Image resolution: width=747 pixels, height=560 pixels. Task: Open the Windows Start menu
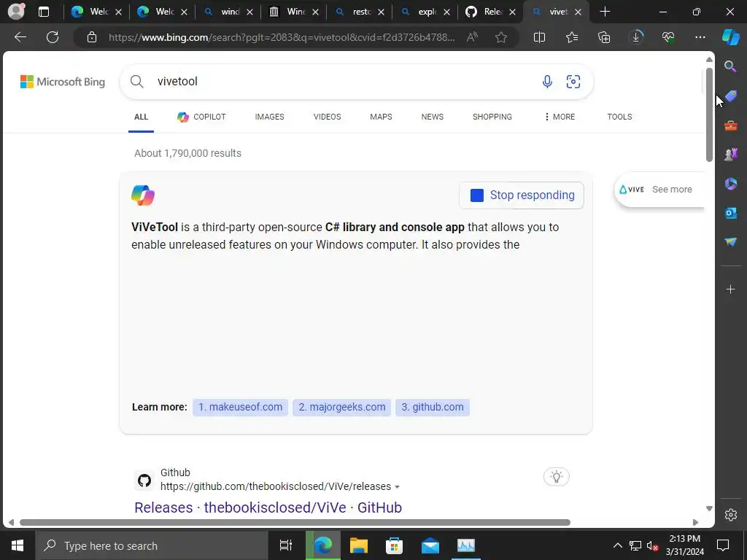coord(18,545)
